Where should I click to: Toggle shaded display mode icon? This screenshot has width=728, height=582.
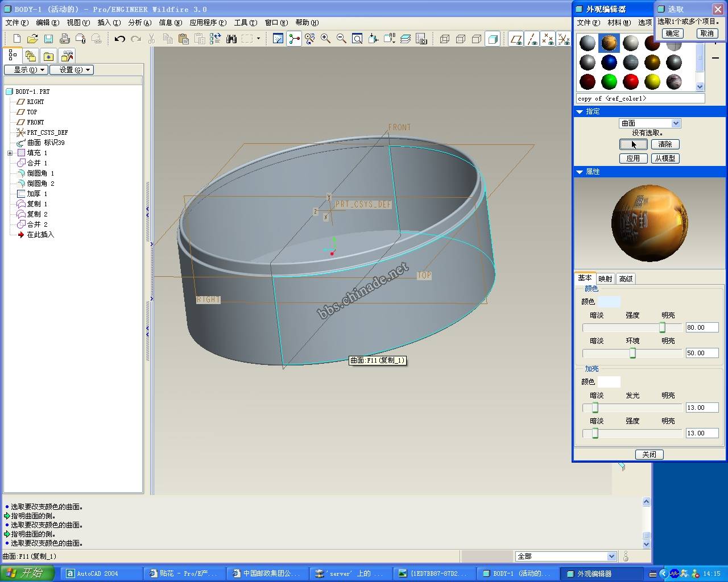pyautogui.click(x=493, y=39)
